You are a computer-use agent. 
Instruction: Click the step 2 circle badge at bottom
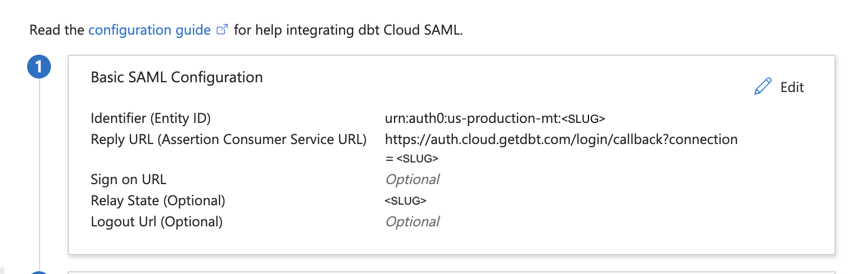[x=39, y=272]
